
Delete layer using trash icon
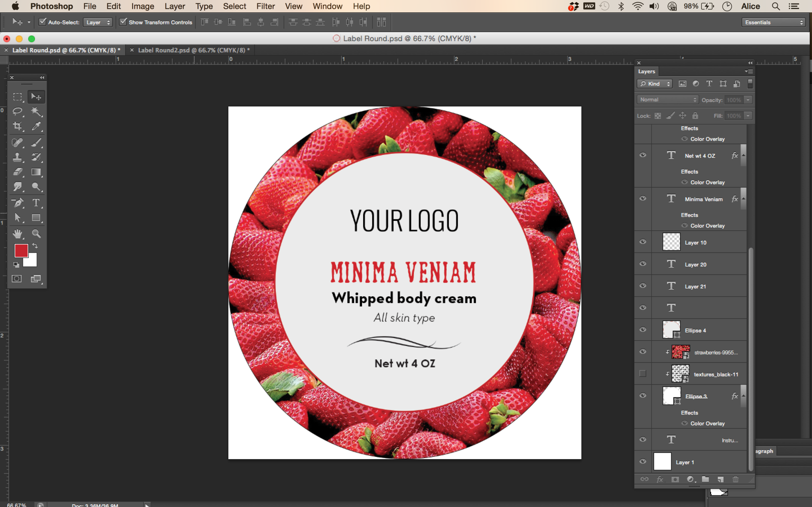[735, 479]
